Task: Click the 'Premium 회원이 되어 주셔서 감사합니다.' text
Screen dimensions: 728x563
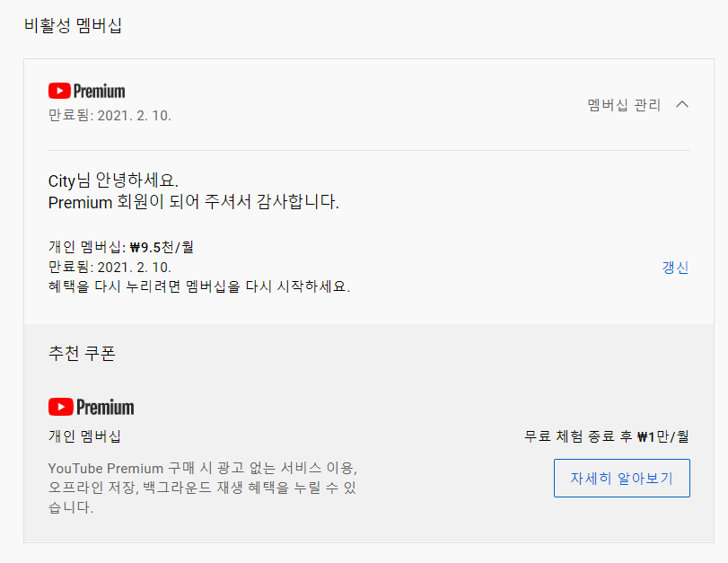Action: pyautogui.click(x=194, y=202)
